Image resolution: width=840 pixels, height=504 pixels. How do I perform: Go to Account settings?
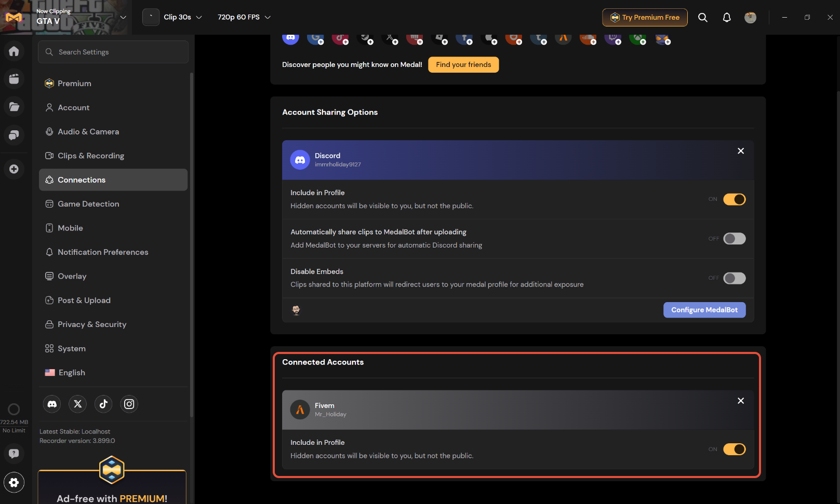click(x=113, y=107)
